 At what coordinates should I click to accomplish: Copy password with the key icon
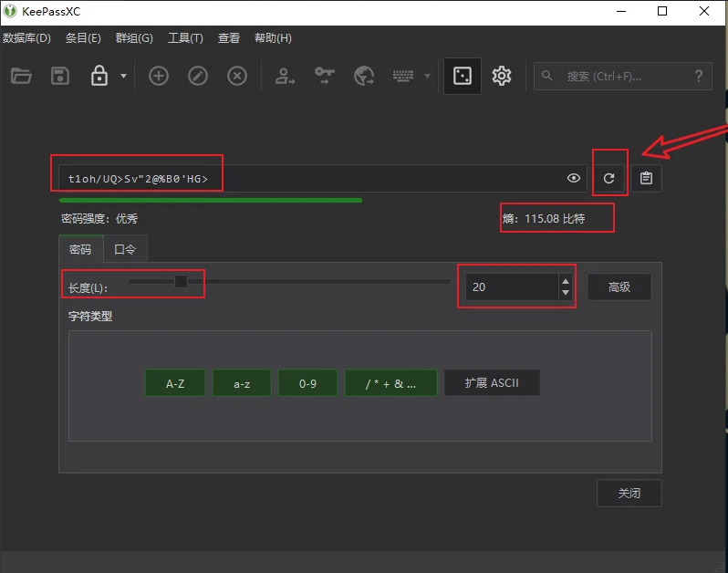click(324, 76)
